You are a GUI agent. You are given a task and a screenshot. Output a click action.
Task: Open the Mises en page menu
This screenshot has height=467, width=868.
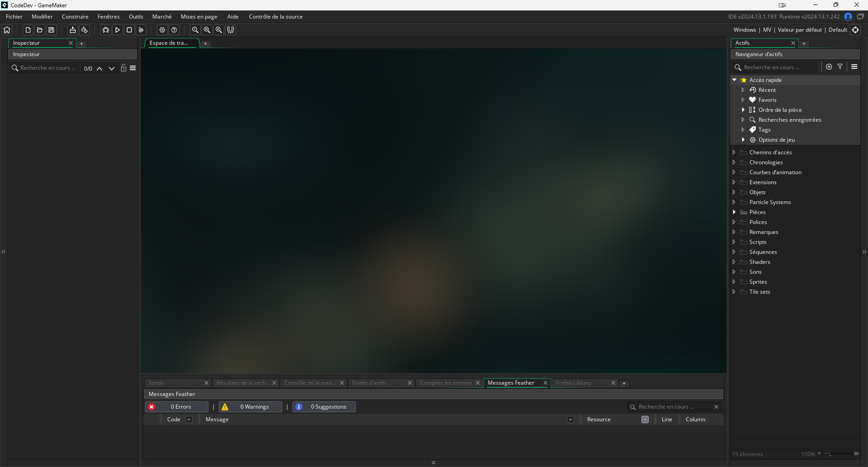tap(199, 17)
